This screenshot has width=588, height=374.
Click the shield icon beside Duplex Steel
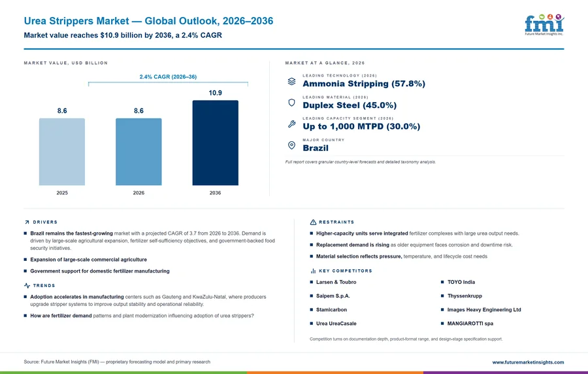coord(292,103)
